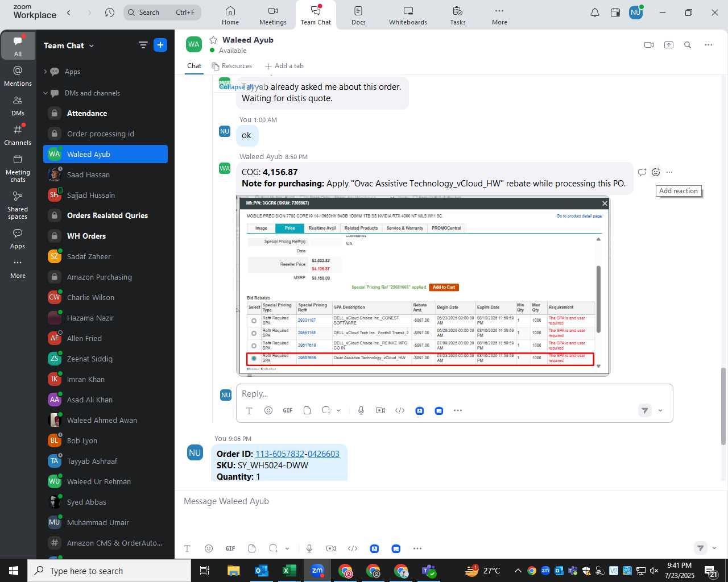Screen dimensions: 728x582
Task: Open emoji picker in reply box
Action: click(268, 410)
